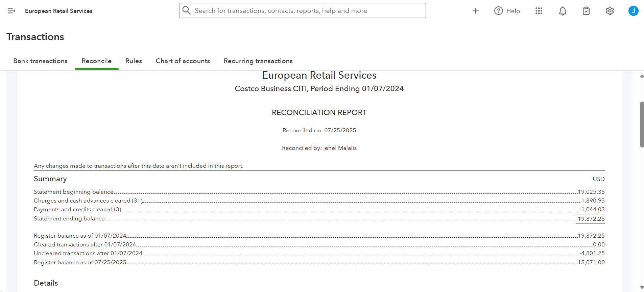Select Statement beginning balance value 19,025.35
This screenshot has height=292, width=644.
point(591,192)
